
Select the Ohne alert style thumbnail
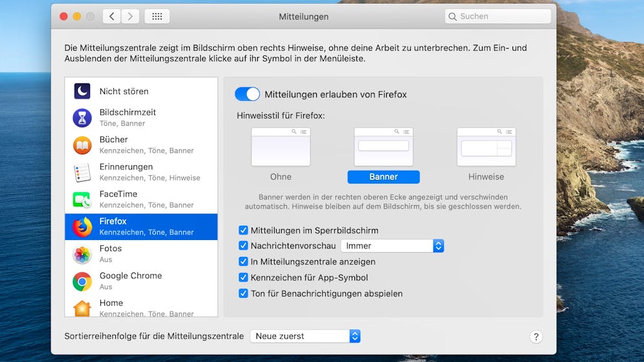[281, 147]
